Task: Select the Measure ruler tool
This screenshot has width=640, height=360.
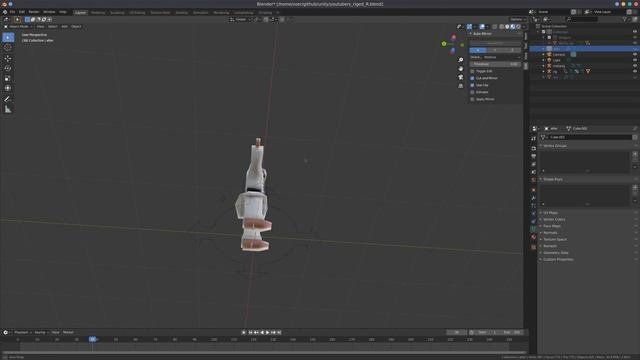Action: click(8, 109)
